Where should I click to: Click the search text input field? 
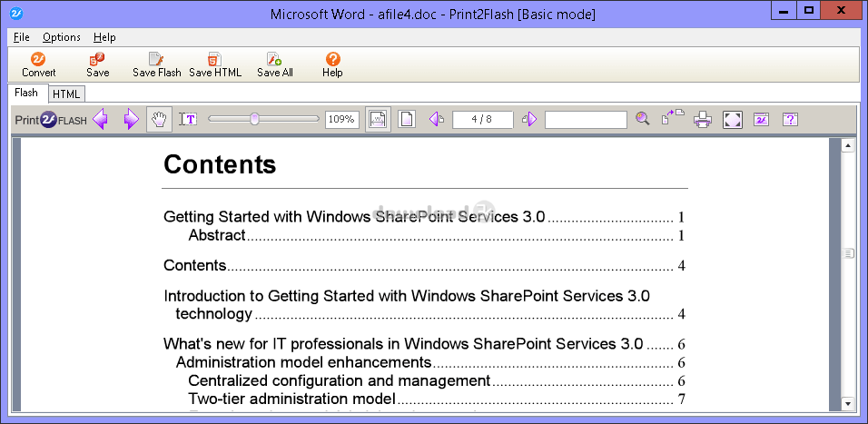[586, 119]
